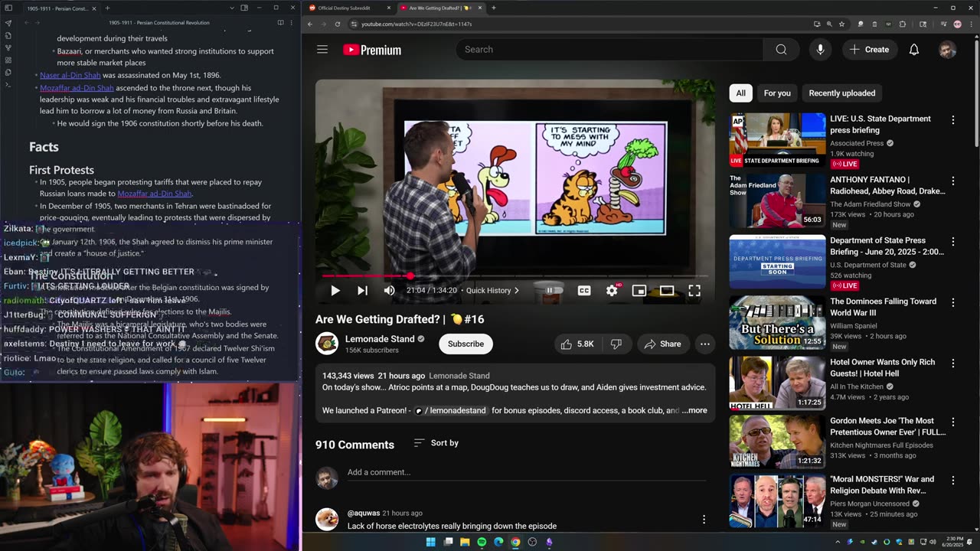Skip to the next video
This screenshot has width=980, height=551.
point(362,291)
